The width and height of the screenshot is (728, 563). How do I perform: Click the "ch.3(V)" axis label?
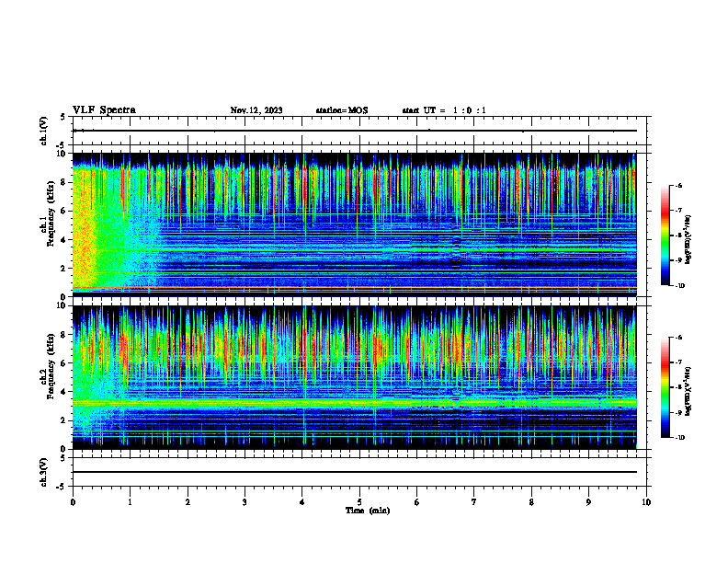click(44, 472)
